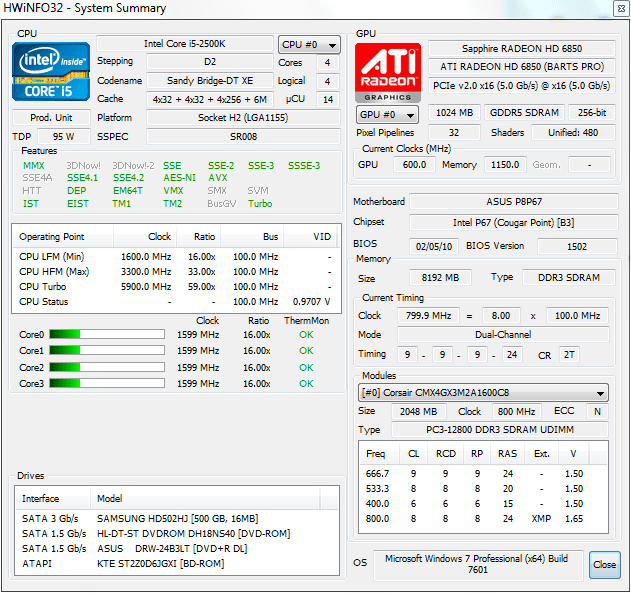
Task: Click the PCIe v2.0 x16 link field
Action: (522, 85)
